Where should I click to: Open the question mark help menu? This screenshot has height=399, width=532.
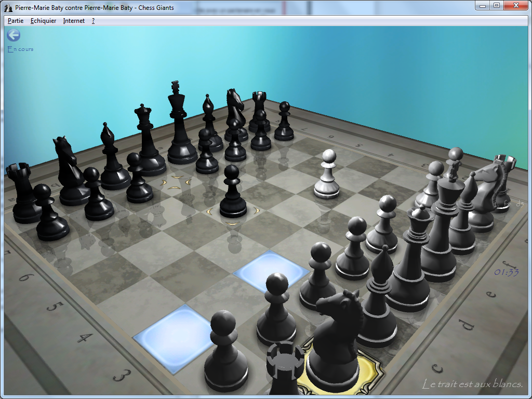[93, 21]
